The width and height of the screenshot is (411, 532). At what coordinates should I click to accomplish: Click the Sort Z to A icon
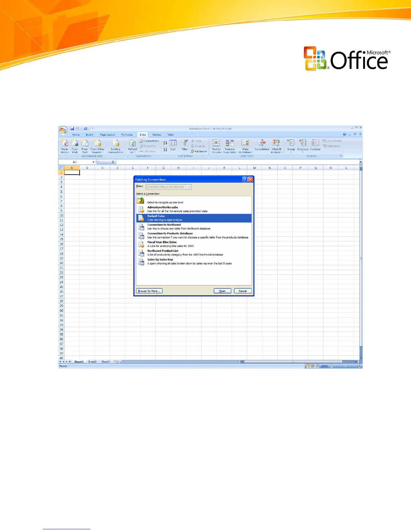pyautogui.click(x=165, y=149)
